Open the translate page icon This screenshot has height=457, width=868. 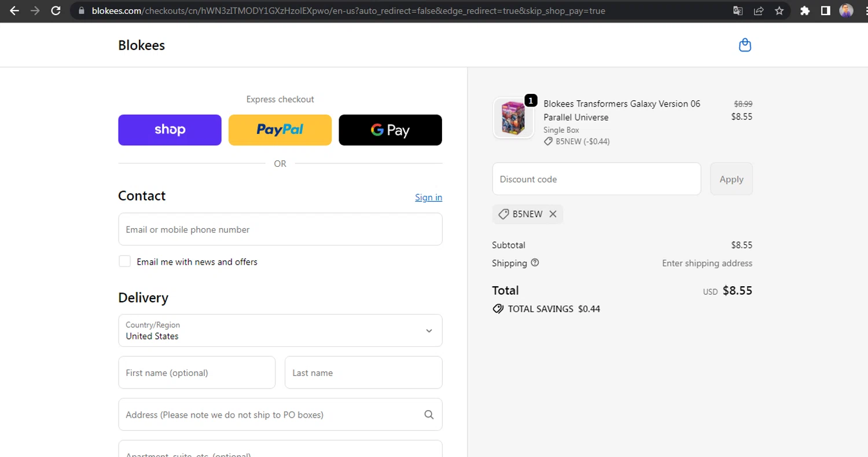738,10
